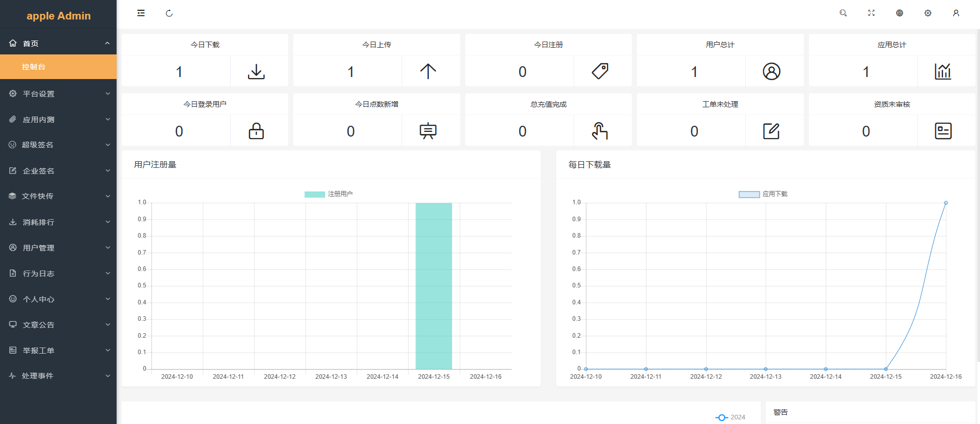Click the 总充值完成 card title
The width and height of the screenshot is (980, 424).
point(549,104)
